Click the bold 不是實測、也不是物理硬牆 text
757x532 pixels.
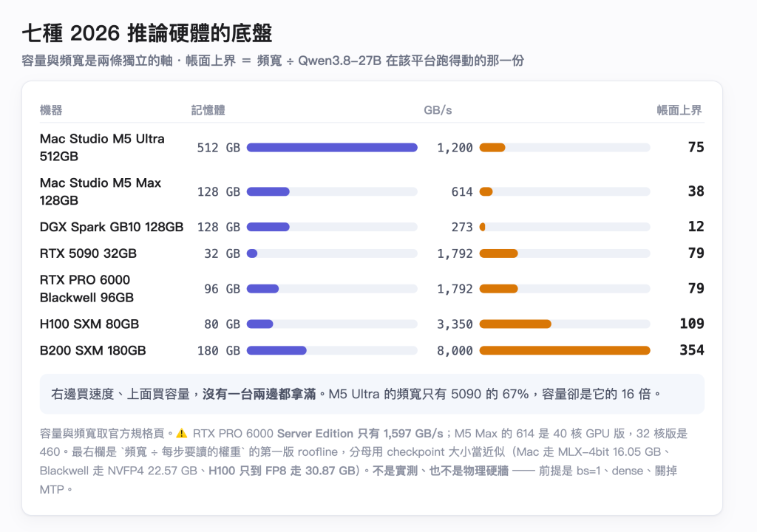[x=440, y=471]
